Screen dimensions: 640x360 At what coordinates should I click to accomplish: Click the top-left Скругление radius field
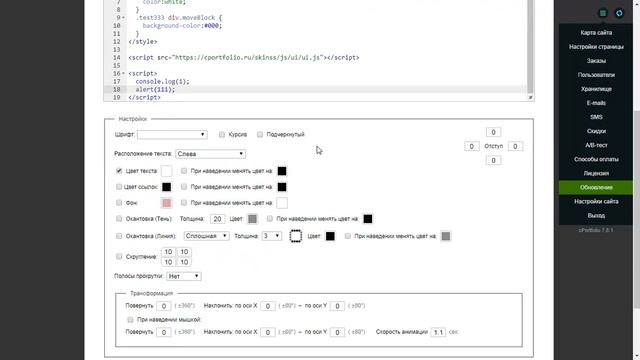[169, 252]
